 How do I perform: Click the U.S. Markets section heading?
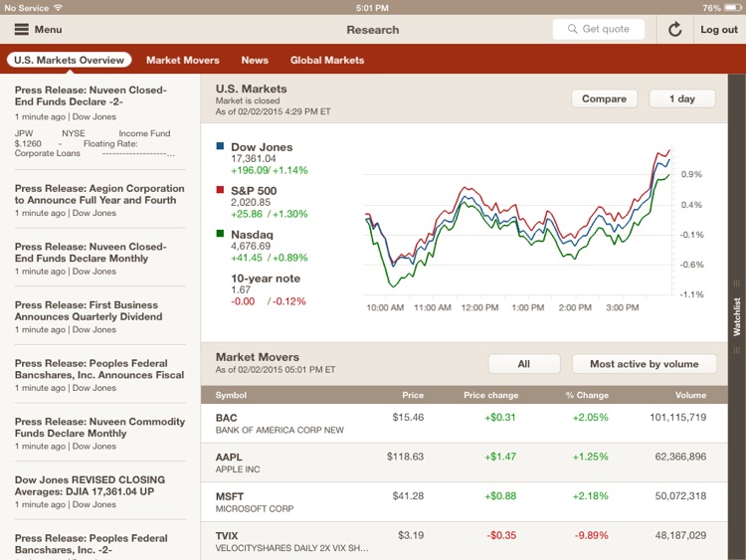(x=252, y=89)
